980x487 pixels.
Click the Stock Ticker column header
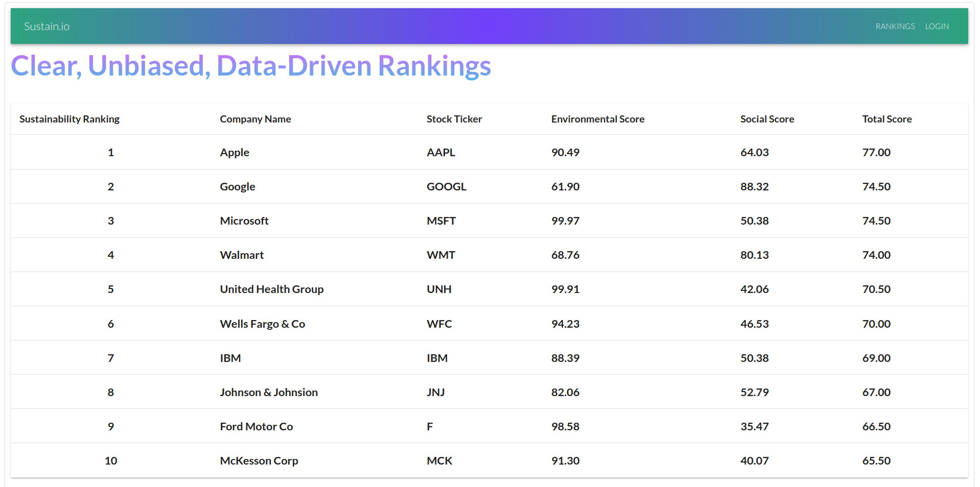click(454, 119)
